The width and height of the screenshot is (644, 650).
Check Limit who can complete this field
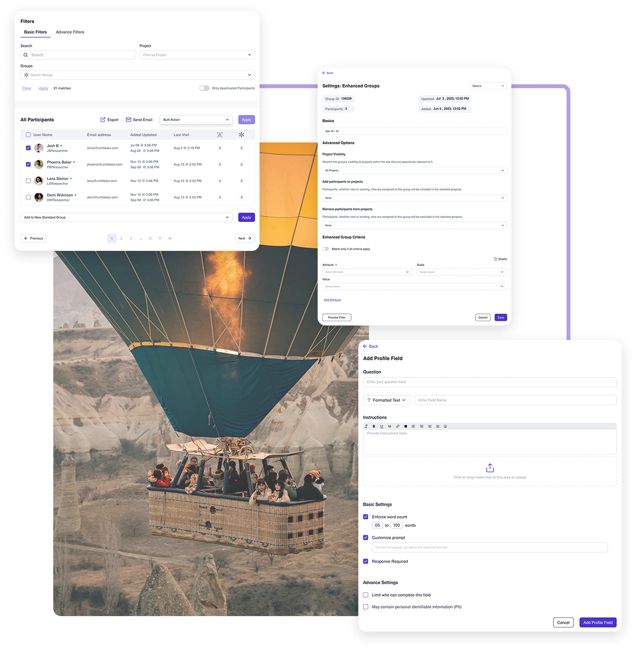coord(366,595)
